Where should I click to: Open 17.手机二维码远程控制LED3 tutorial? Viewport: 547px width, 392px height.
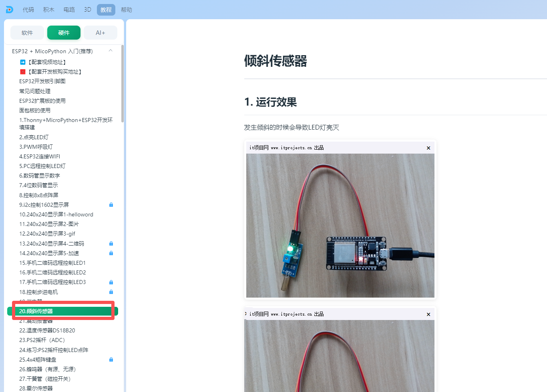pos(52,282)
